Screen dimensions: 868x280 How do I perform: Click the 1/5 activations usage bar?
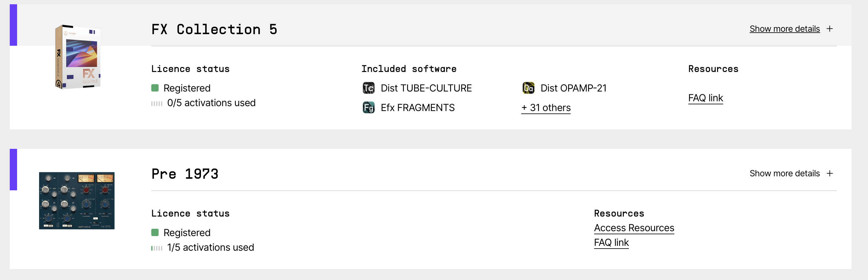pyautogui.click(x=157, y=248)
